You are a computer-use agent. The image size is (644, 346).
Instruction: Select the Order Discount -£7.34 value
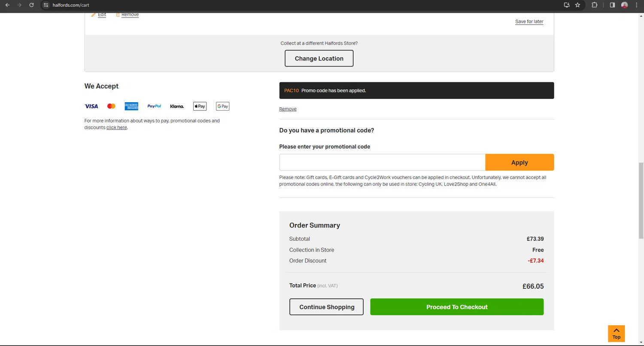(x=536, y=261)
